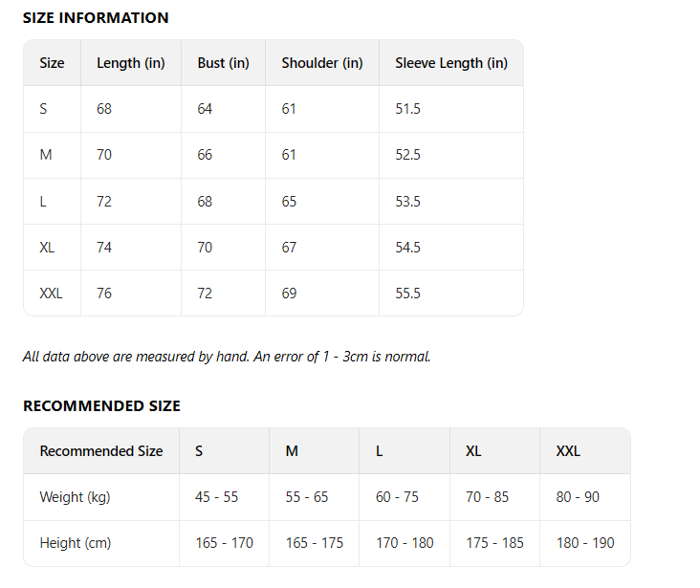Click the sleeve length value 51.5
This screenshot has width=700, height=588.
coord(407,109)
